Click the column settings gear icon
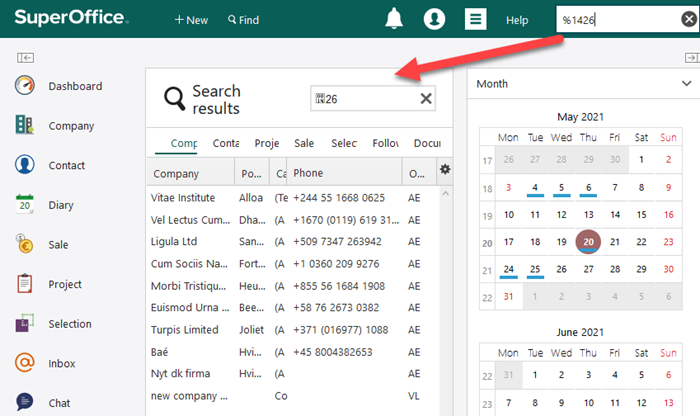The height and width of the screenshot is (416, 700). [x=446, y=170]
